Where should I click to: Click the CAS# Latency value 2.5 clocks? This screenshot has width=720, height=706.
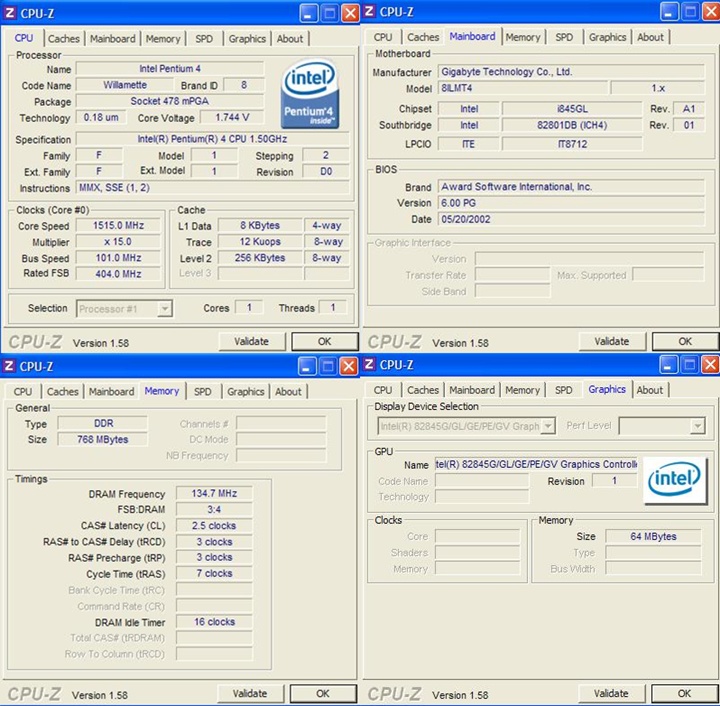click(214, 526)
